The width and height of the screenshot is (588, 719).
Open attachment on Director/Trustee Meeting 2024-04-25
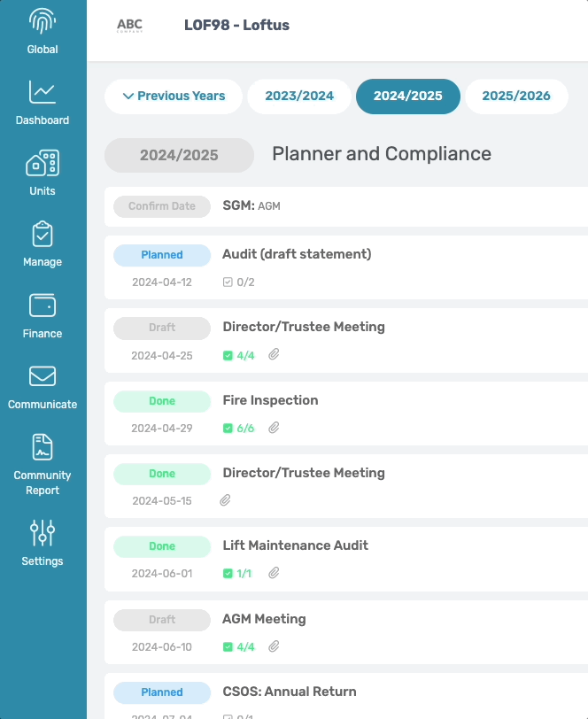[274, 354]
